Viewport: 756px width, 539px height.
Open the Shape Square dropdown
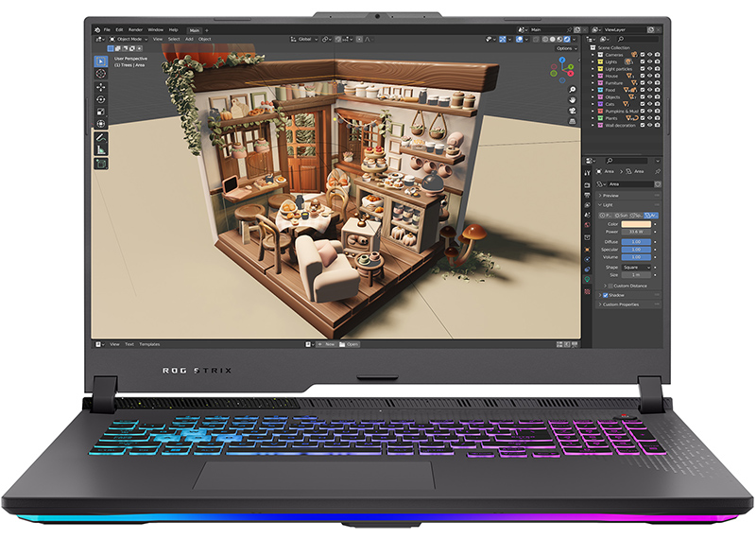pyautogui.click(x=636, y=268)
